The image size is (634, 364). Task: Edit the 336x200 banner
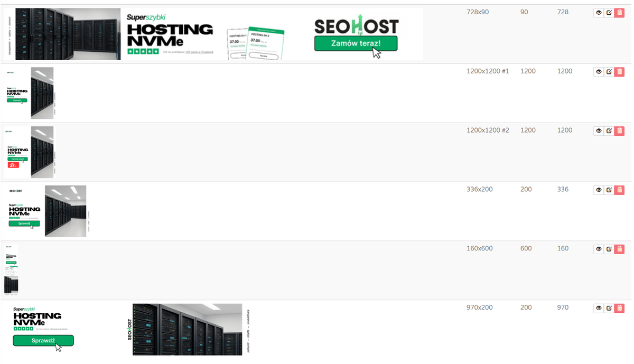(609, 190)
